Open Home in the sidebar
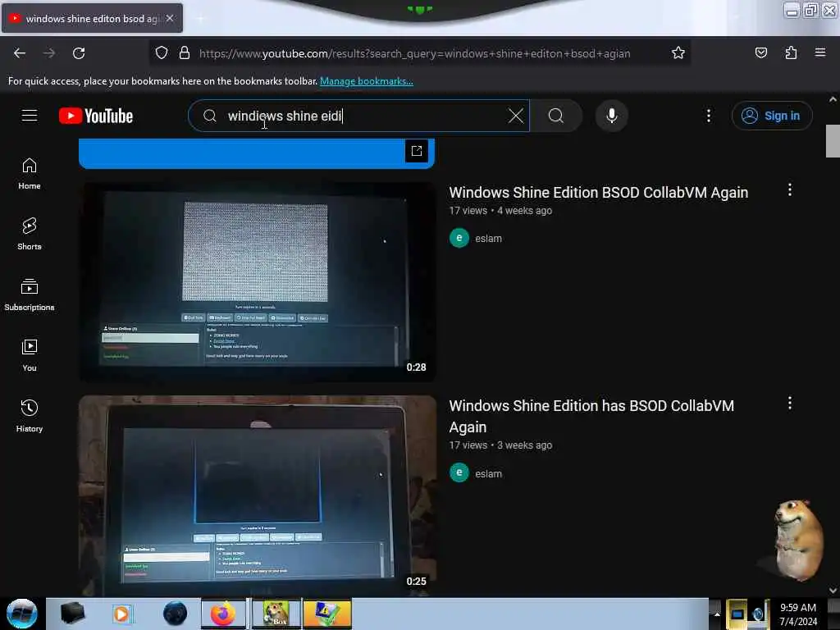This screenshot has height=630, width=840. pos(30,174)
